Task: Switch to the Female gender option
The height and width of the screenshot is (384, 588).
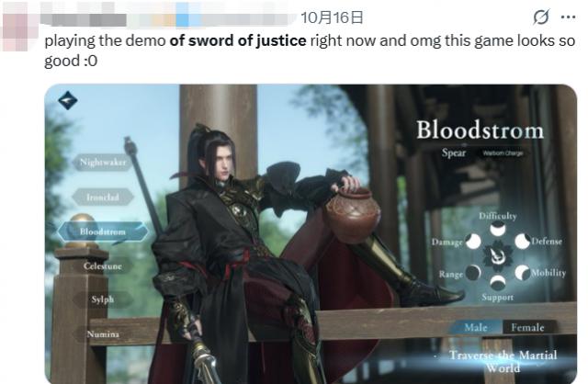Action: tap(528, 327)
